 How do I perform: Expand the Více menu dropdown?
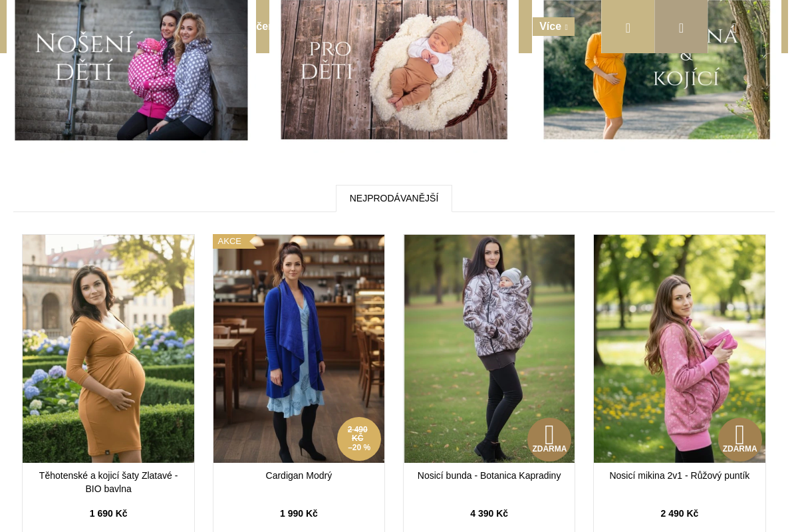click(553, 27)
